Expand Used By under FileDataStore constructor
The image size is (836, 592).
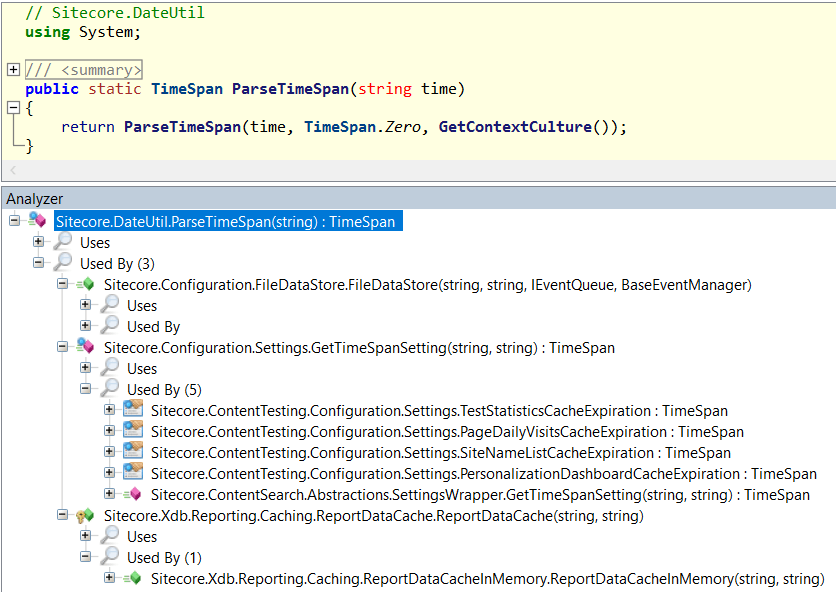coord(86,326)
